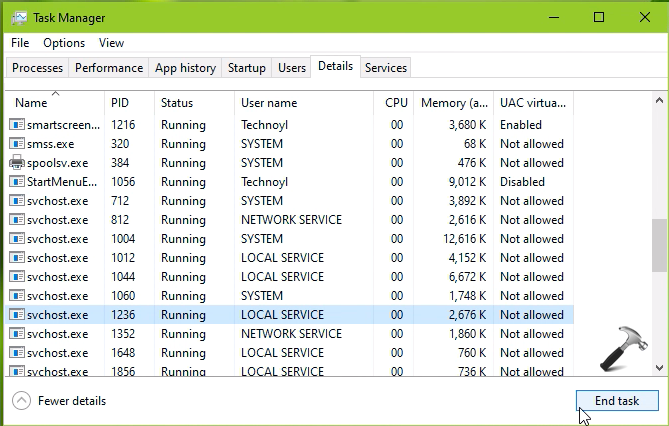Viewport: 669px width, 426px height.
Task: Click icon of svchost.exe PID 712
Action: 17,201
